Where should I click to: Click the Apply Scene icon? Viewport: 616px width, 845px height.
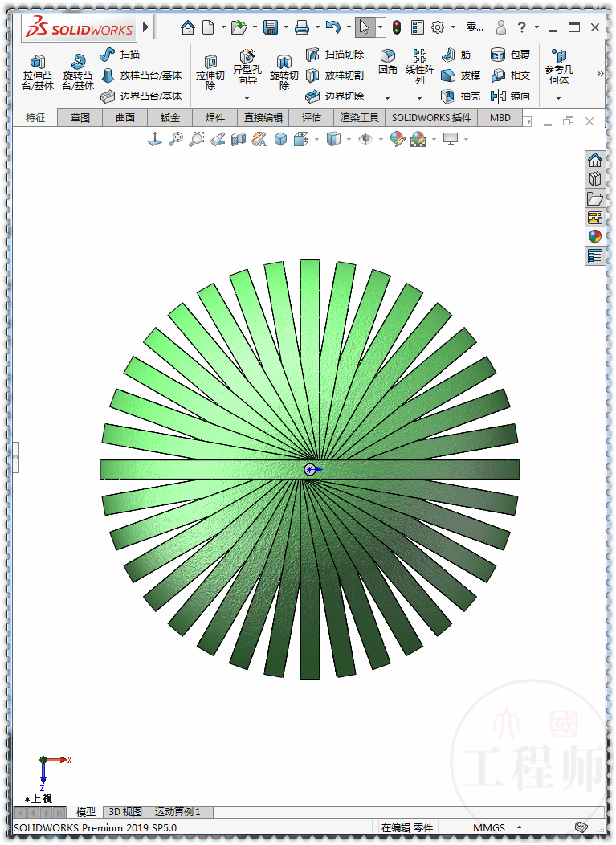point(418,139)
